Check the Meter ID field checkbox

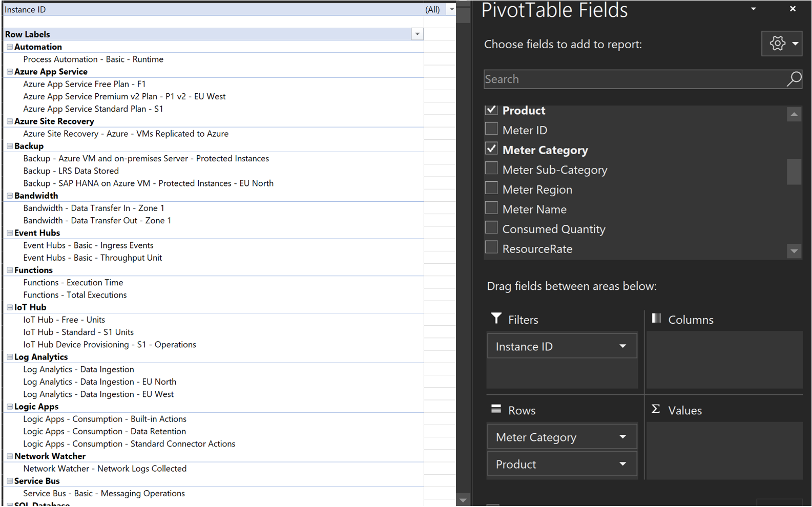click(491, 129)
